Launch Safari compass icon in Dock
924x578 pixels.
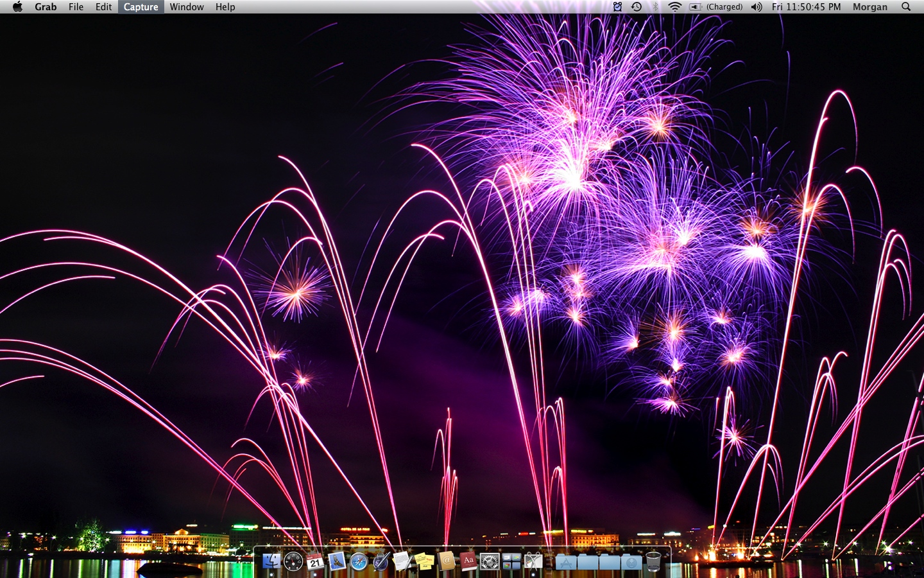(359, 561)
